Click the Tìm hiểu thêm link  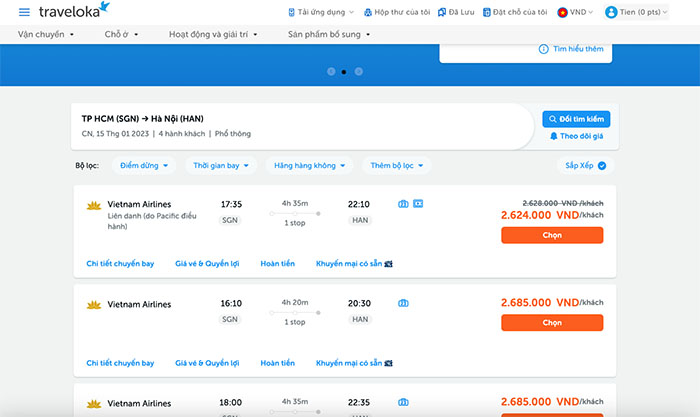[x=578, y=49]
